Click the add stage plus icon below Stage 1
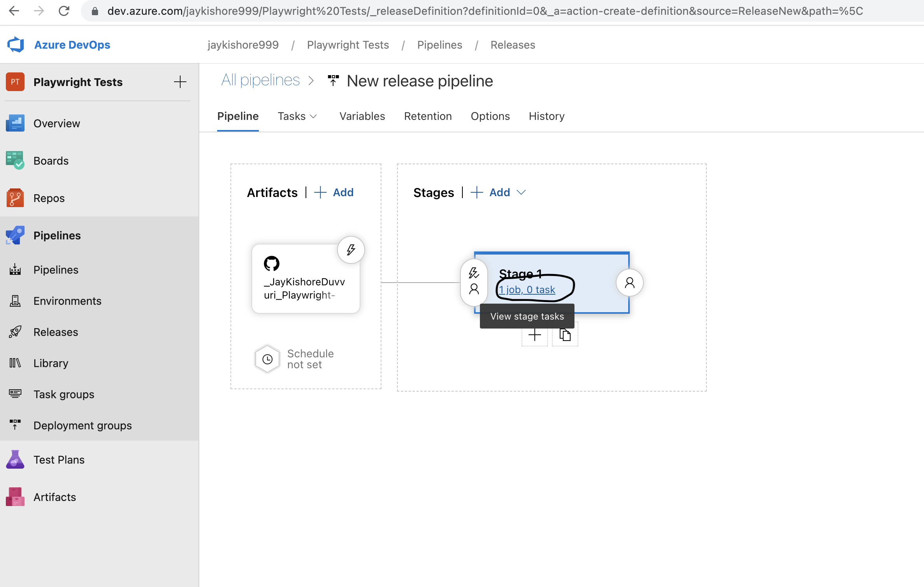The image size is (924, 587). (535, 335)
